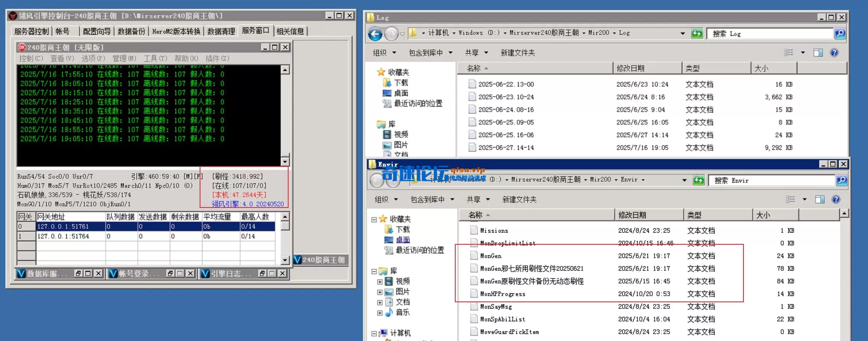Click gateway table scrollbar up arrow
This screenshot has height=341, width=868.
285,217
